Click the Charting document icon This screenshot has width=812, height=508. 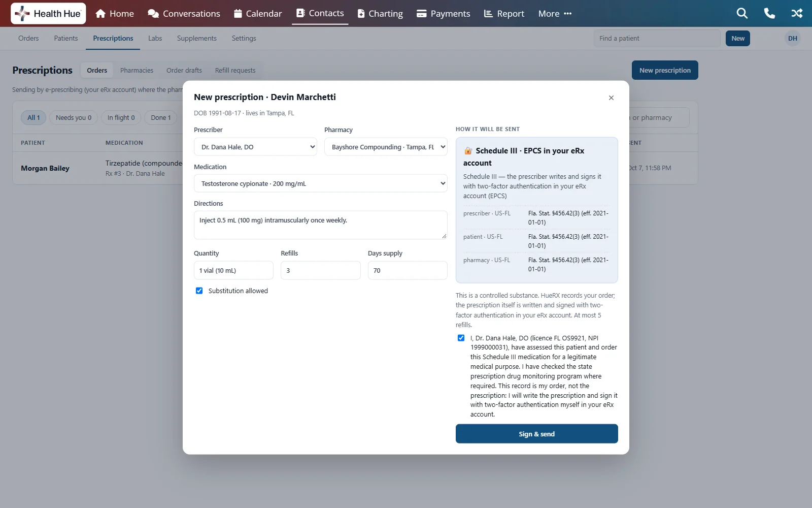pos(361,14)
